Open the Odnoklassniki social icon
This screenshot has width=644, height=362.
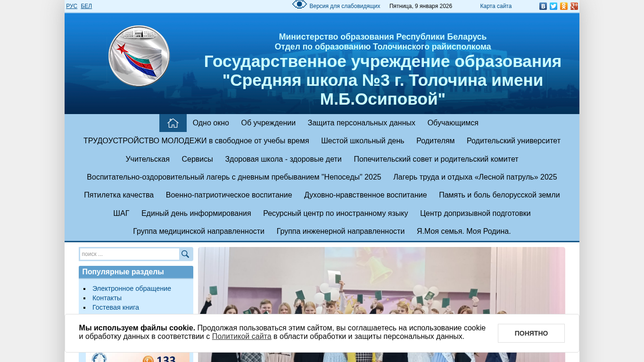(564, 6)
